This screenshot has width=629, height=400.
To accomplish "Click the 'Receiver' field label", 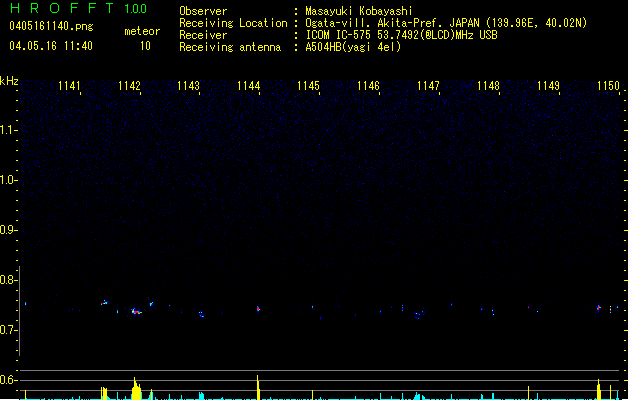I will 203,35.
